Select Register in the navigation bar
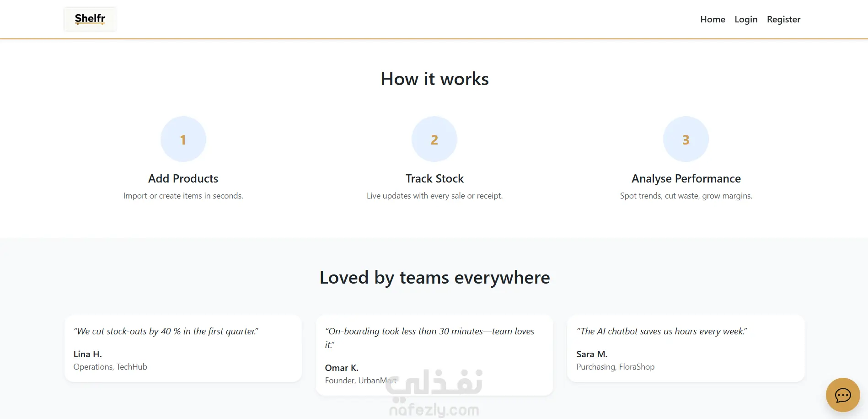Image resolution: width=868 pixels, height=419 pixels. pos(783,19)
